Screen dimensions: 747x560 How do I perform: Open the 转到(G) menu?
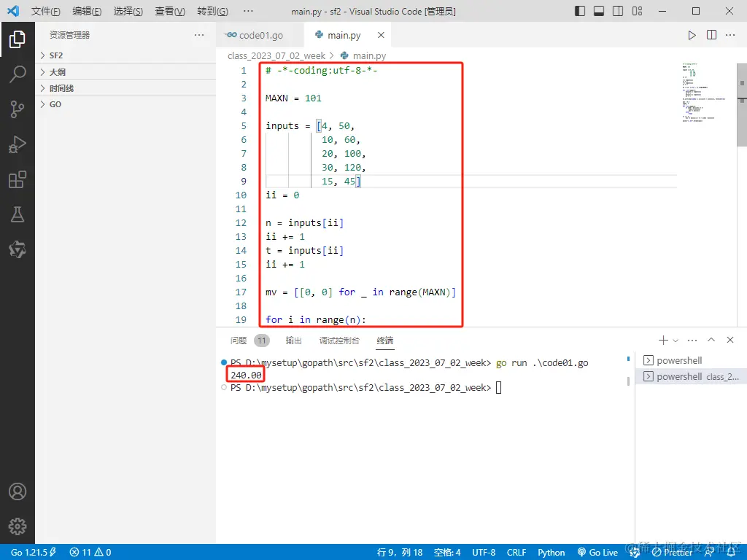tap(212, 11)
